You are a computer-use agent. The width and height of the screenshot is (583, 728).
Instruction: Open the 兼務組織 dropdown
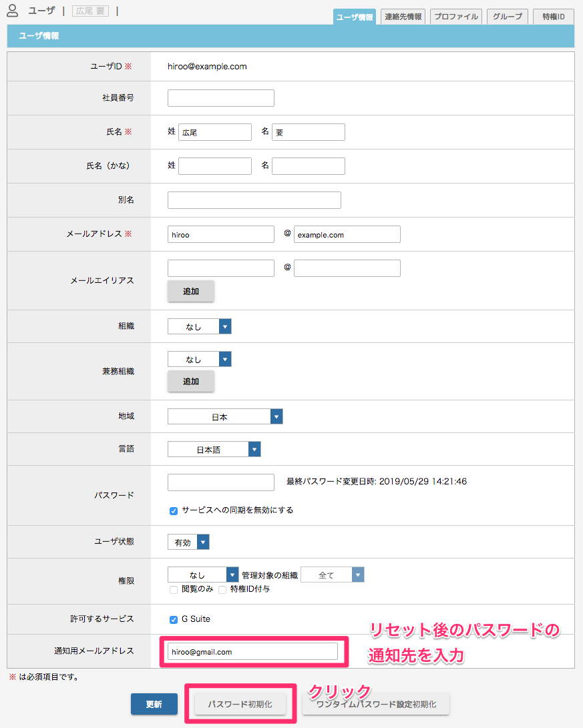coord(199,360)
